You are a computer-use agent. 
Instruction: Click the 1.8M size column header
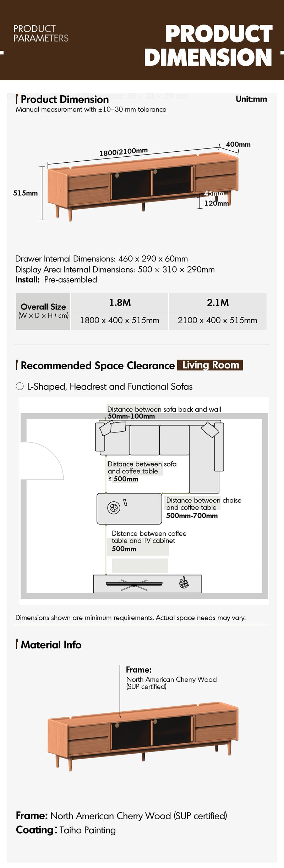click(120, 302)
